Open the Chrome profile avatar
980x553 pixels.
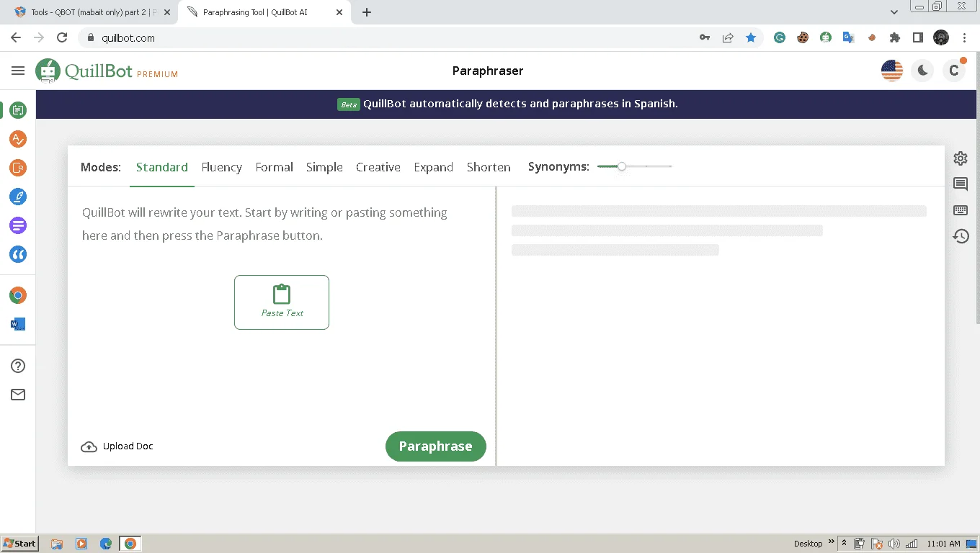pyautogui.click(x=941, y=37)
